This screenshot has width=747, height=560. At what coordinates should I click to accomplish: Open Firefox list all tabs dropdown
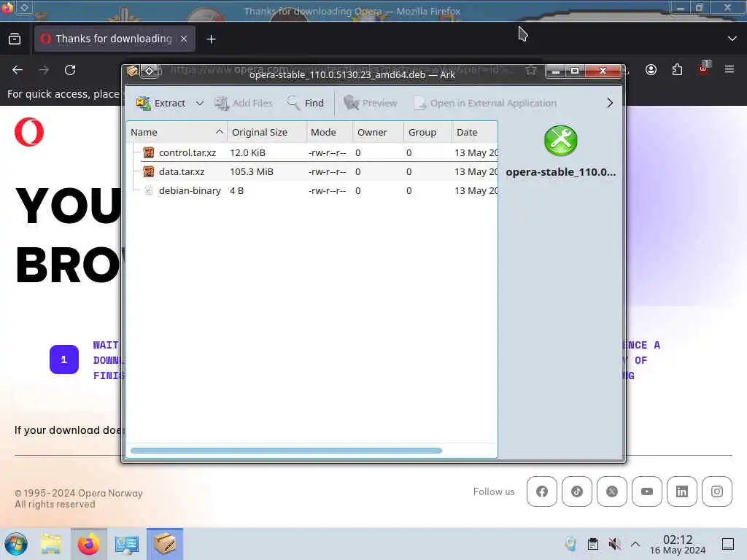pyautogui.click(x=732, y=39)
